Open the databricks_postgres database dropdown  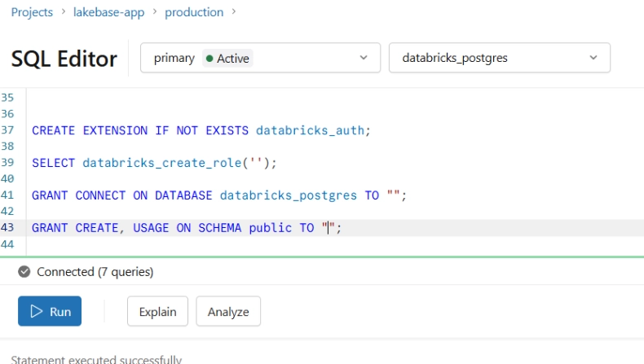tap(500, 58)
